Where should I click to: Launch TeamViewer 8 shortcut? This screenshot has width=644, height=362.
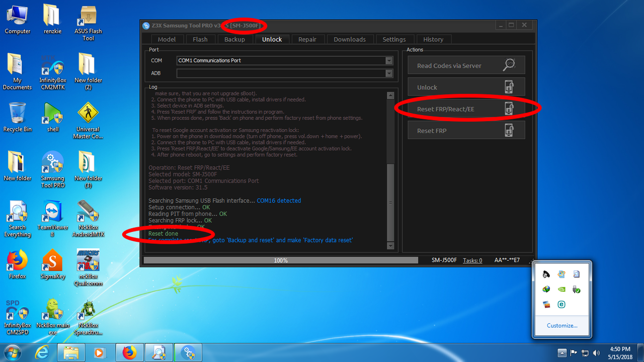(52, 219)
